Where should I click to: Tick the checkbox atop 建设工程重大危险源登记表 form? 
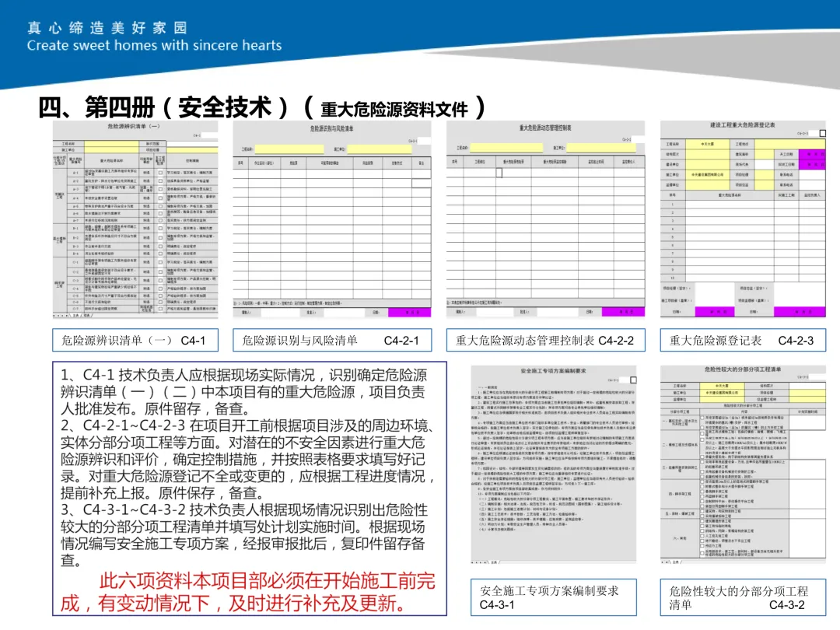tap(823, 134)
